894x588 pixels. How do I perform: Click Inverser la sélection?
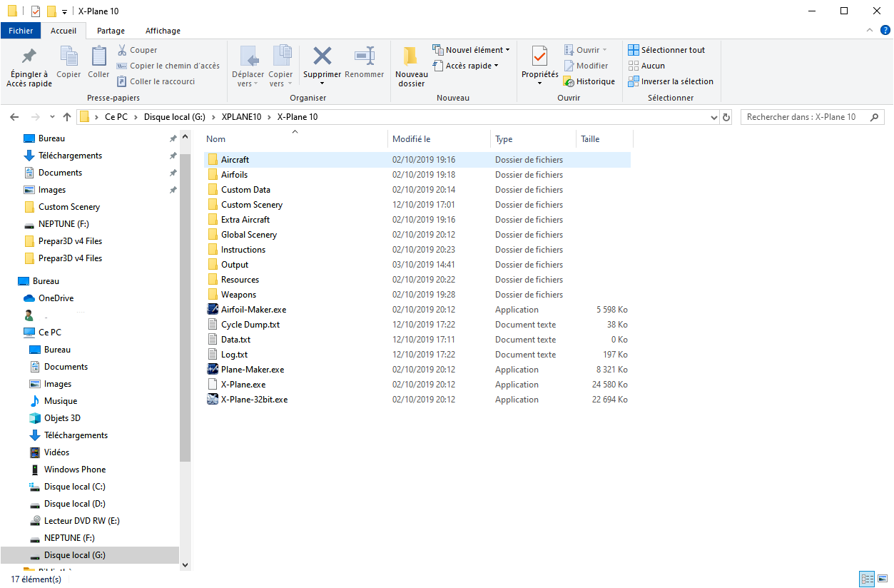(671, 81)
